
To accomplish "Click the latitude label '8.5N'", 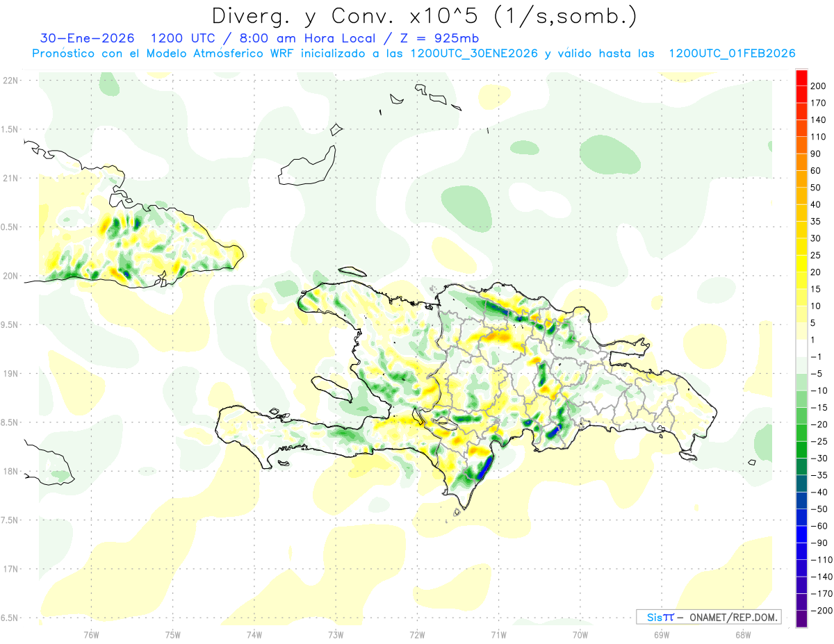I will pyautogui.click(x=10, y=422).
